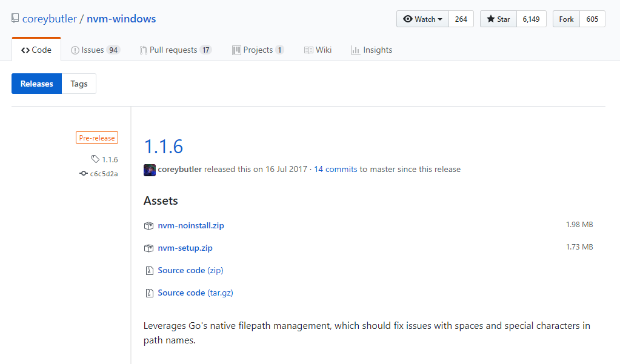Fork the nvm-windows repository

[566, 19]
